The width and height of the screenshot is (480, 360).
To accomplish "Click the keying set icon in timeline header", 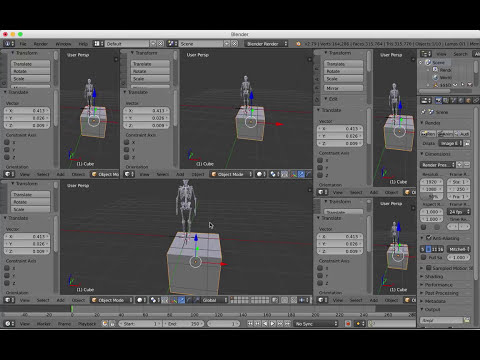I will click(x=372, y=324).
